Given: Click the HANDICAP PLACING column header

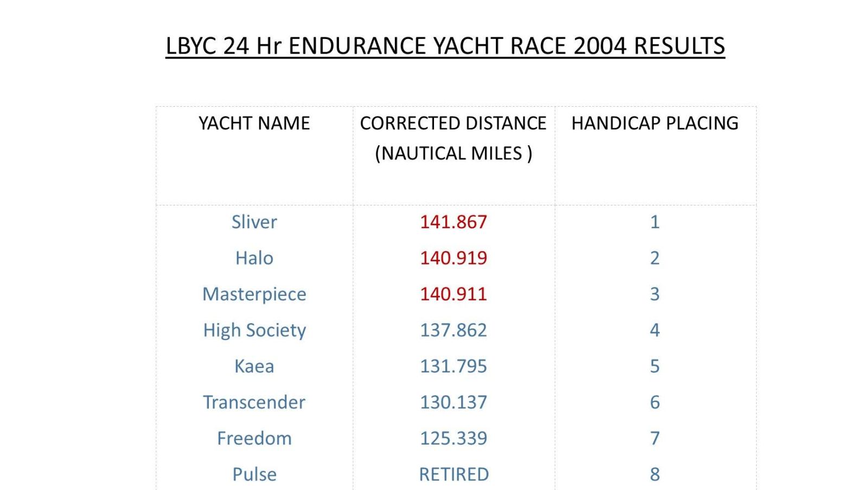Looking at the screenshot, I should coord(655,124).
